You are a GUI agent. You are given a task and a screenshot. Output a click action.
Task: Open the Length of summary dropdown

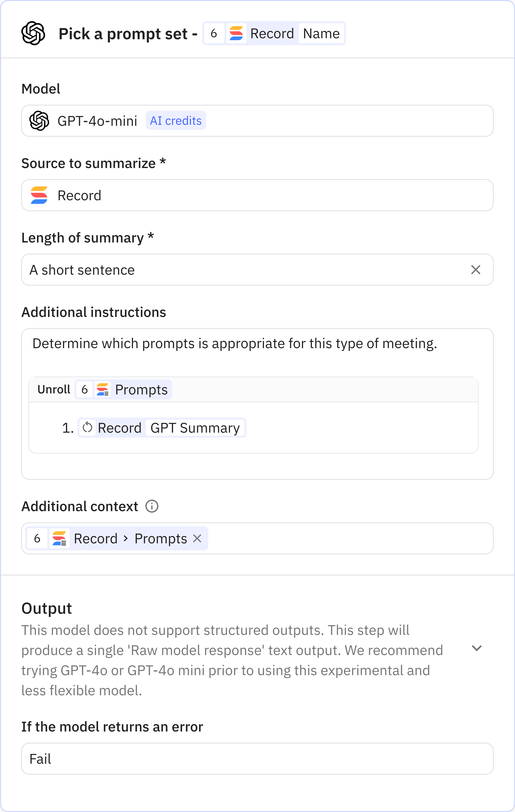(x=236, y=269)
